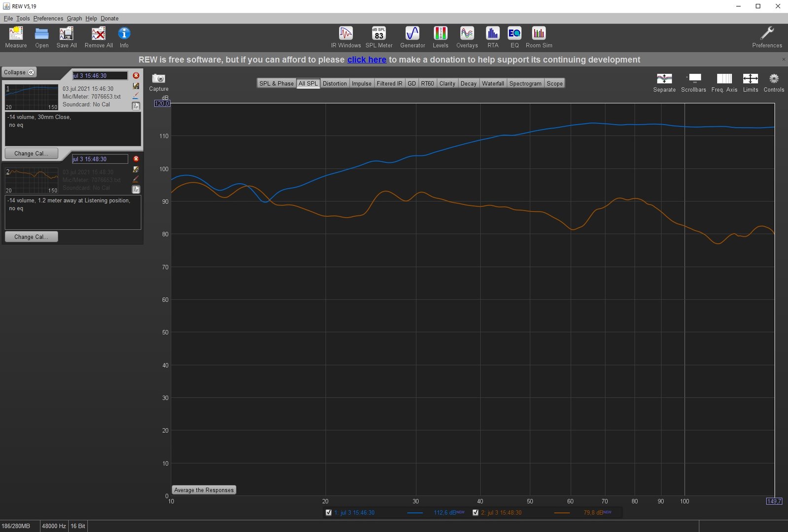Image resolution: width=788 pixels, height=532 pixels.
Task: Collapse the measurements side panel
Action: pos(19,72)
